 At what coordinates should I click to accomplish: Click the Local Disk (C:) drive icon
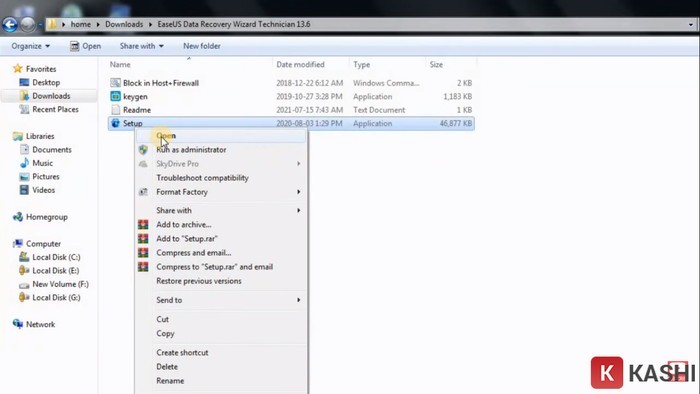[24, 257]
